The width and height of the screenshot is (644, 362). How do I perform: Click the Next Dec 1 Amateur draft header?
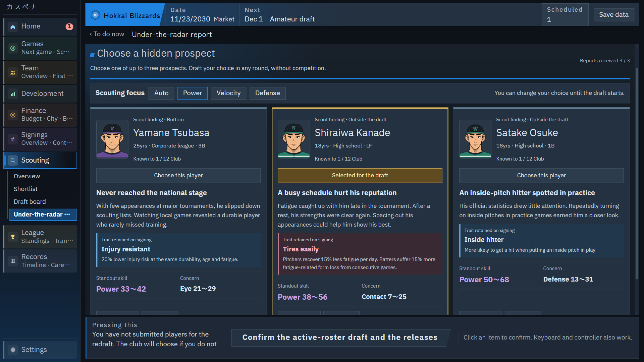click(280, 15)
